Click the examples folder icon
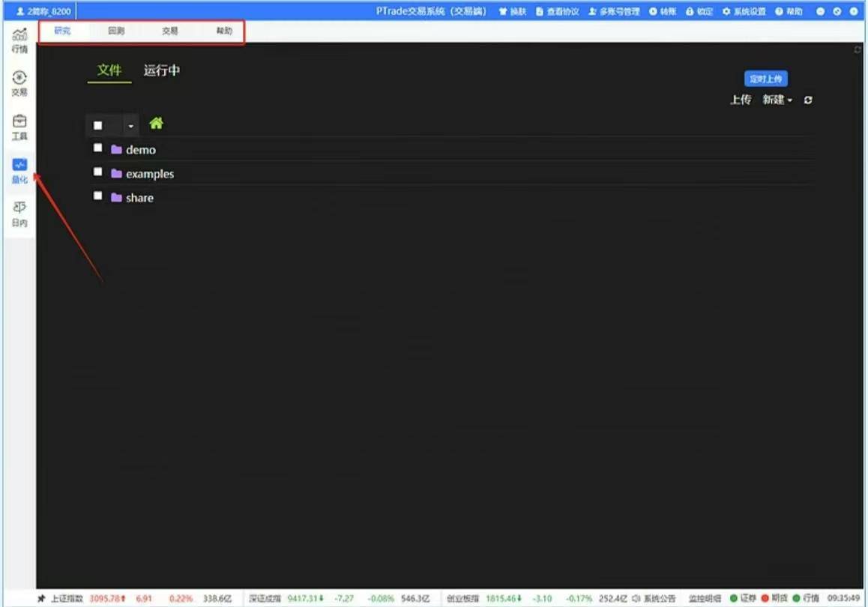 coord(116,174)
